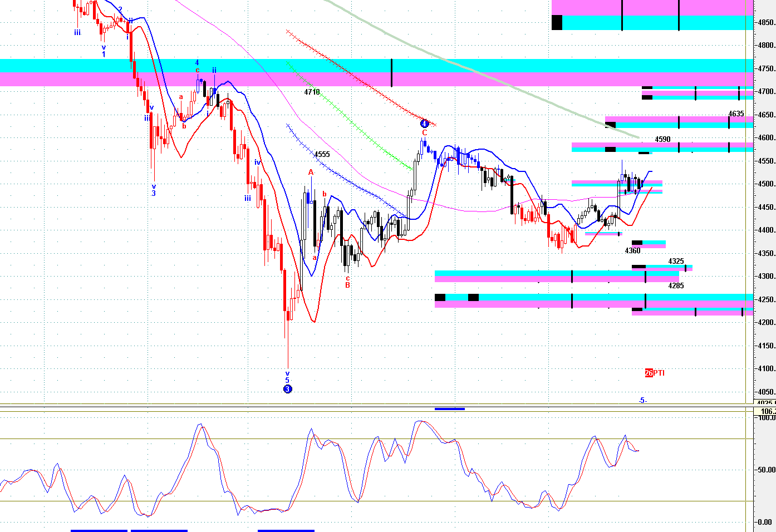Viewport: 776px width, 532px height.
Task: Select the 4600 price axis label
Action: (x=766, y=138)
